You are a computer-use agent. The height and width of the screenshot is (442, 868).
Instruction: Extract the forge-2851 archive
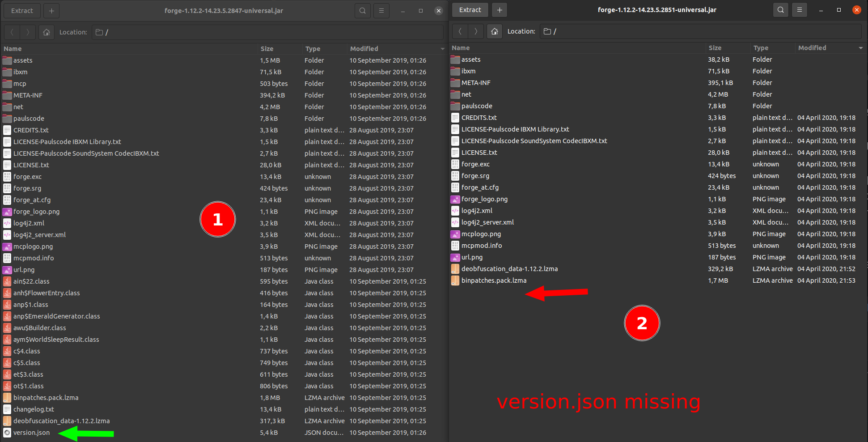pyautogui.click(x=470, y=9)
